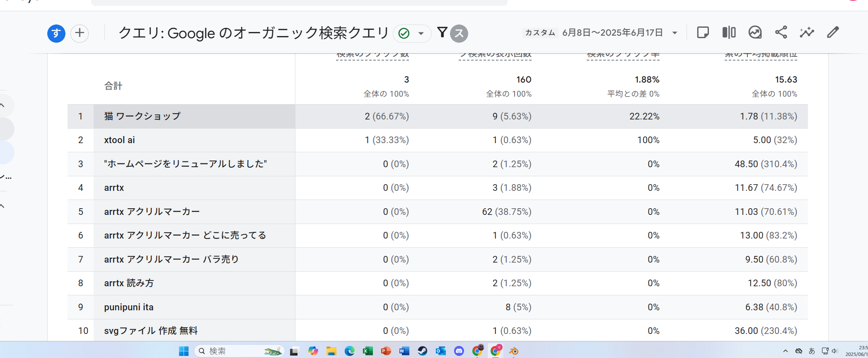
Task: Click the impressions value 9 (5.63%)
Action: tap(512, 116)
